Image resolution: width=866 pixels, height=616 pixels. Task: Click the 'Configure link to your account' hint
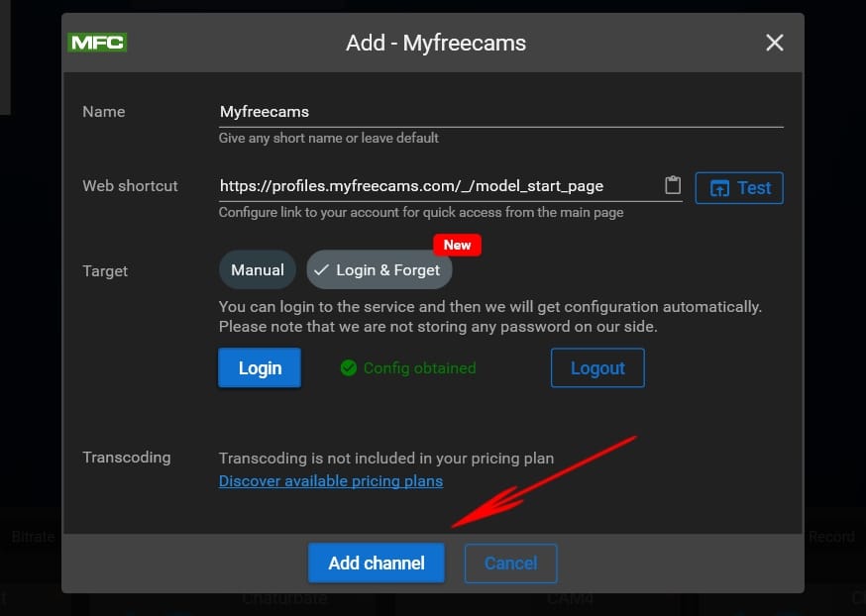tap(421, 213)
